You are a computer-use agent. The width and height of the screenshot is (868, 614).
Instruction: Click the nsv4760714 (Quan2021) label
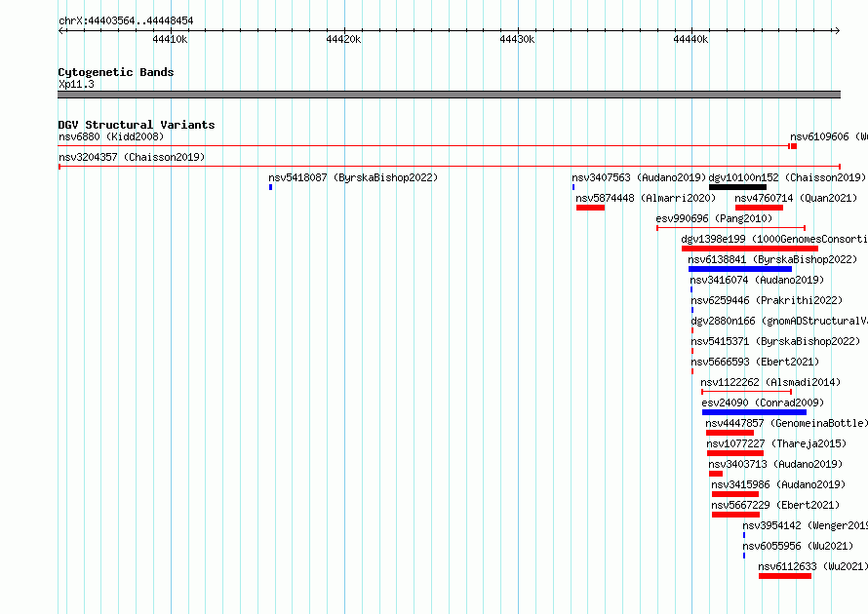(796, 198)
